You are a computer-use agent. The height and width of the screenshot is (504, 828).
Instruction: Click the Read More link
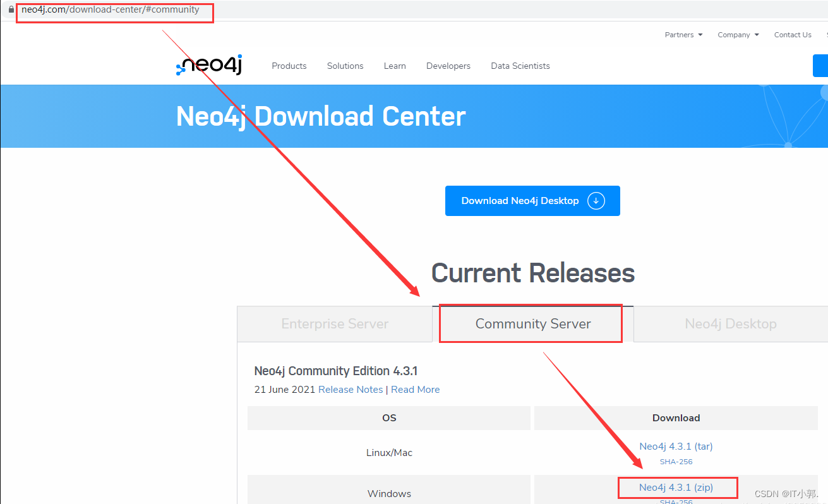click(x=415, y=389)
